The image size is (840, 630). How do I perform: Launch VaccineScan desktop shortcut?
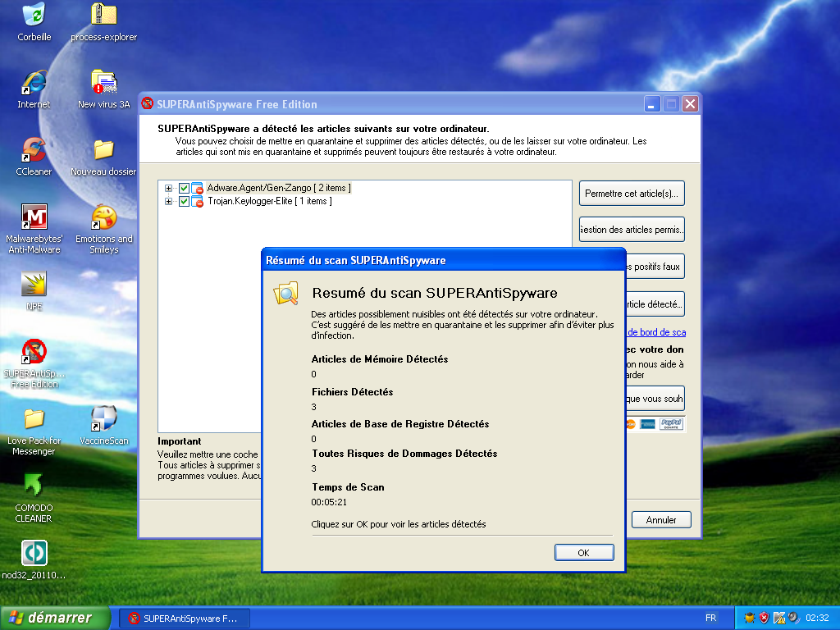104,419
